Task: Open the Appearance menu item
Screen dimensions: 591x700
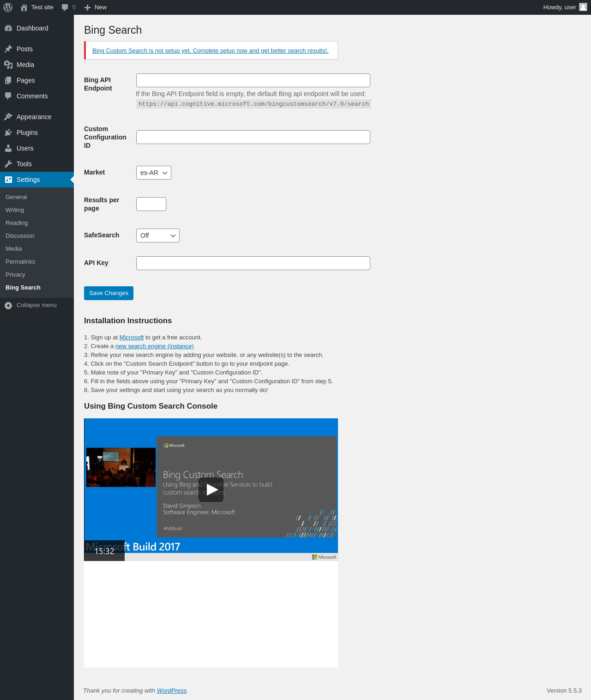Action: 37,117
